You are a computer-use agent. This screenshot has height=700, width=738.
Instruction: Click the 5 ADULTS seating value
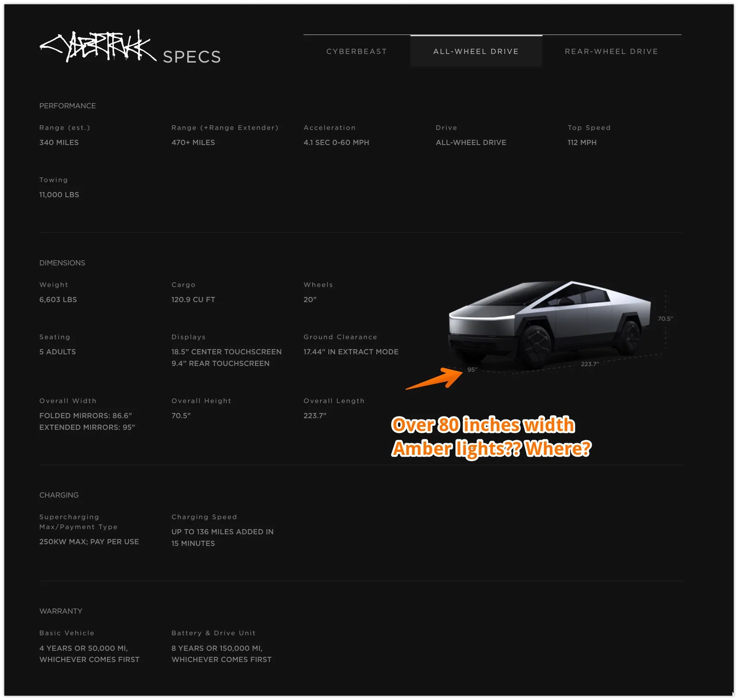(57, 352)
